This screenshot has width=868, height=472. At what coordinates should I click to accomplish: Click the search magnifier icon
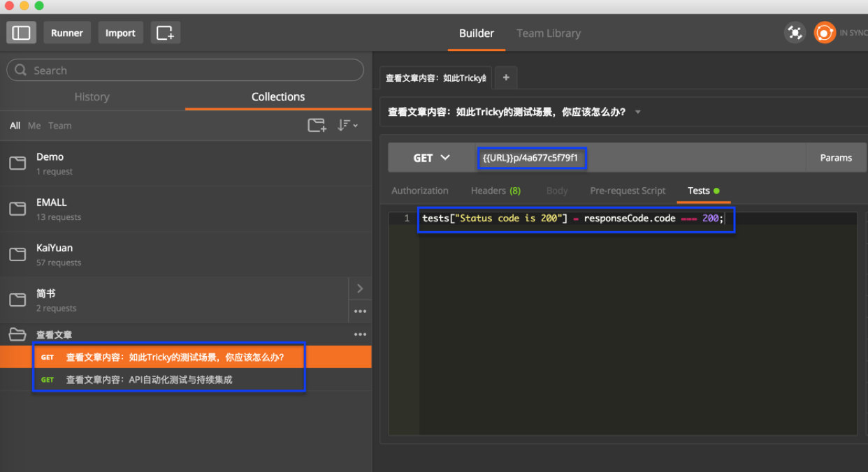click(21, 71)
